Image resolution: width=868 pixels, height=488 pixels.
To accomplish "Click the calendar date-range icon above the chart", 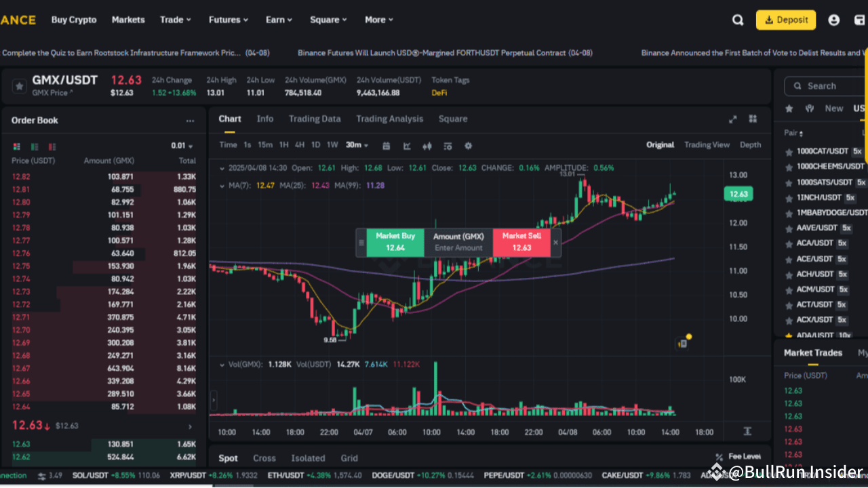I will (x=387, y=146).
